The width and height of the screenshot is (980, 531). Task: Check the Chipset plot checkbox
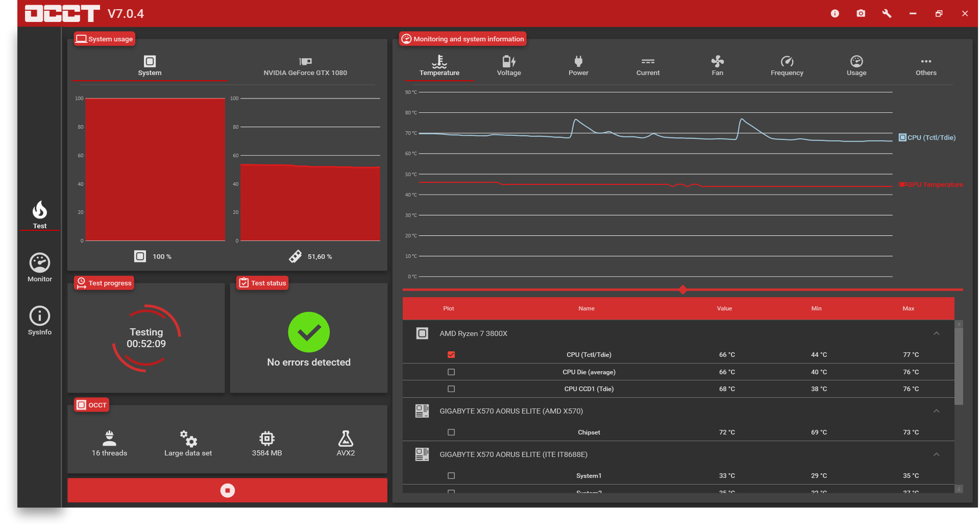point(451,432)
